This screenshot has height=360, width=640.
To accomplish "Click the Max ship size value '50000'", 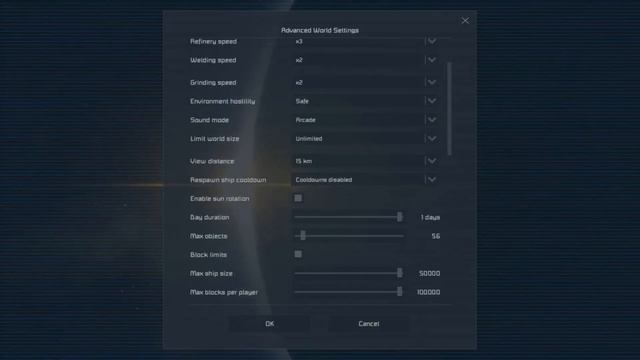I will point(429,273).
